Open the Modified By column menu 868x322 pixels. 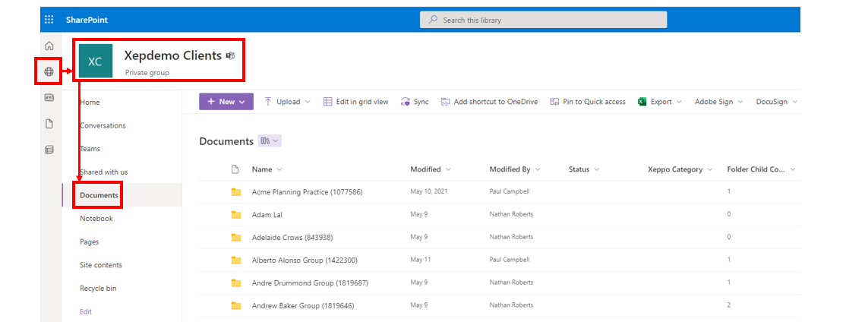click(x=515, y=169)
